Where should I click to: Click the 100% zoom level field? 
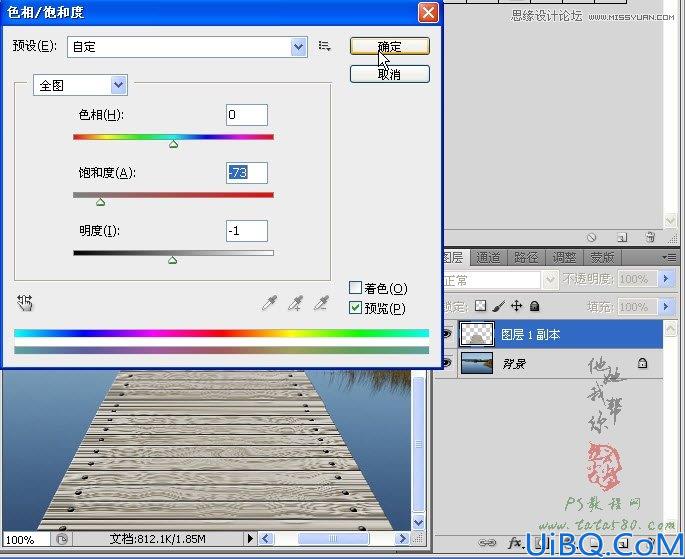click(x=26, y=540)
